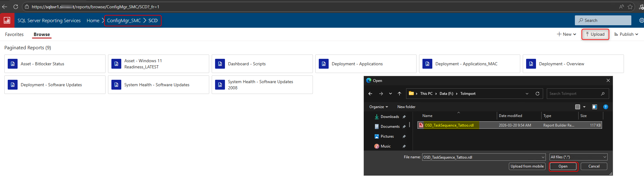Select OSD_TaskSequence_Tattoo.rdl file in list

point(449,125)
